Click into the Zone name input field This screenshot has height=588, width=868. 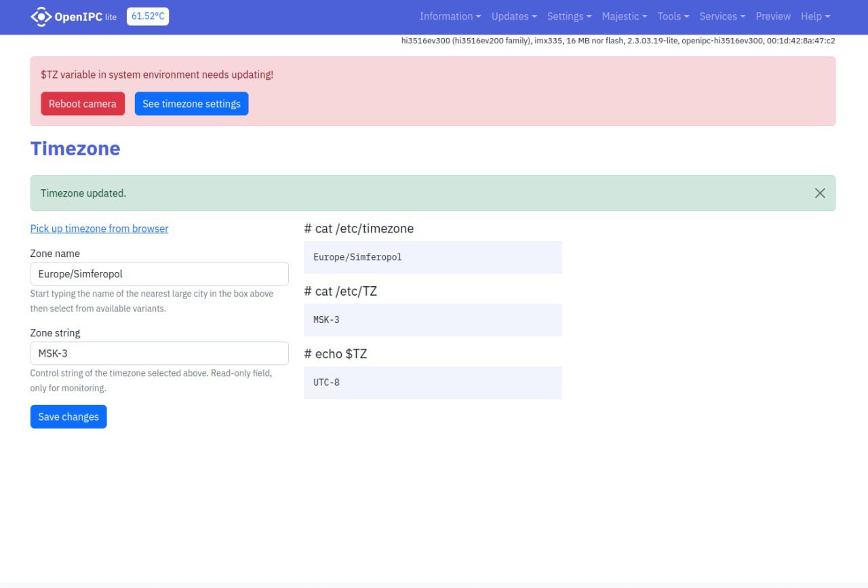(159, 274)
